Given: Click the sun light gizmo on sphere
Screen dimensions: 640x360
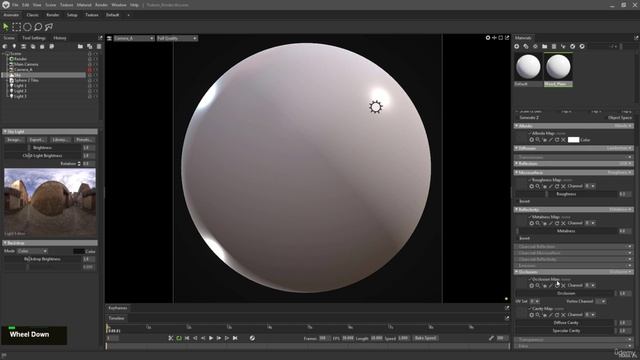Looking at the screenshot, I should tap(376, 107).
